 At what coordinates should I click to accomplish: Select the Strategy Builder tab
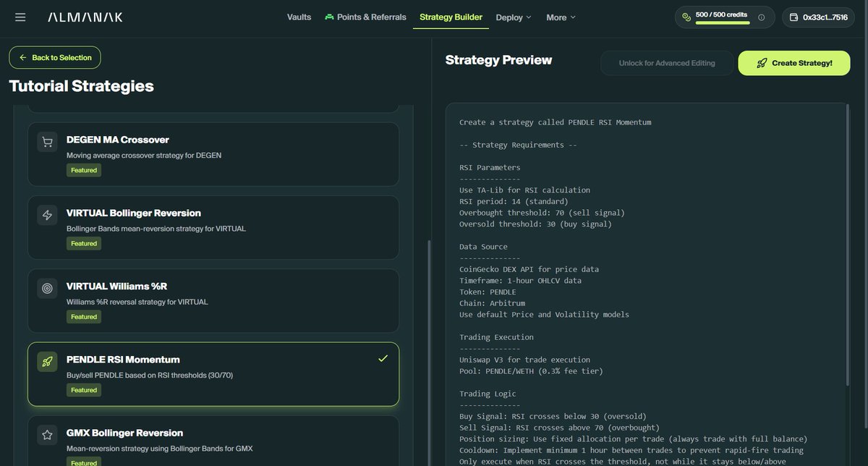[451, 17]
